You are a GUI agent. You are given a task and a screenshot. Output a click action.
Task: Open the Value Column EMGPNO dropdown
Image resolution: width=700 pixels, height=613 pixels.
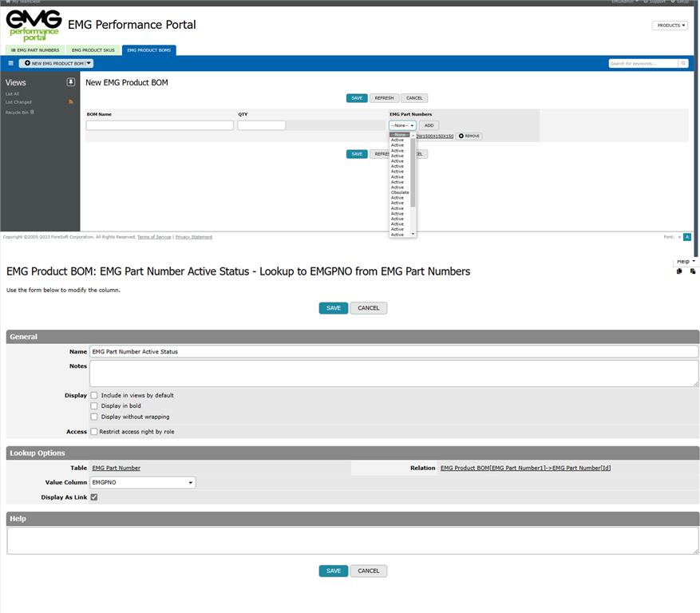point(143,483)
